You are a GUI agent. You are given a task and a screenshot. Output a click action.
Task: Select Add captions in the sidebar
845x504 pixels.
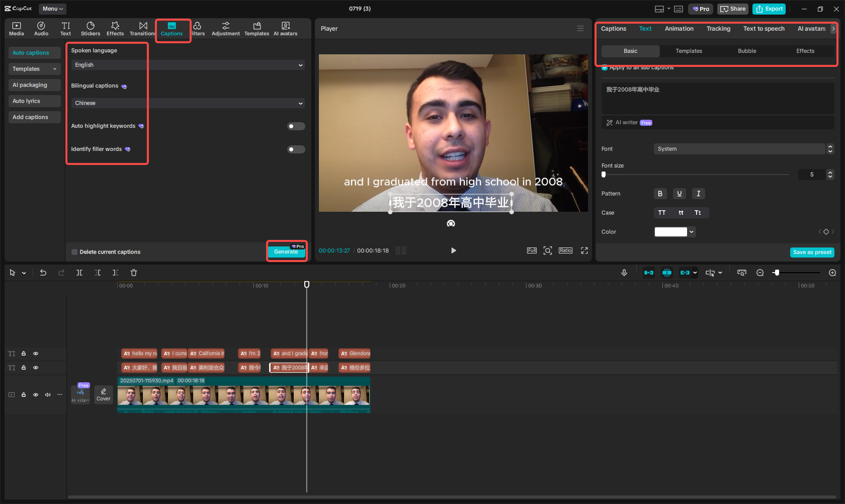[35, 117]
